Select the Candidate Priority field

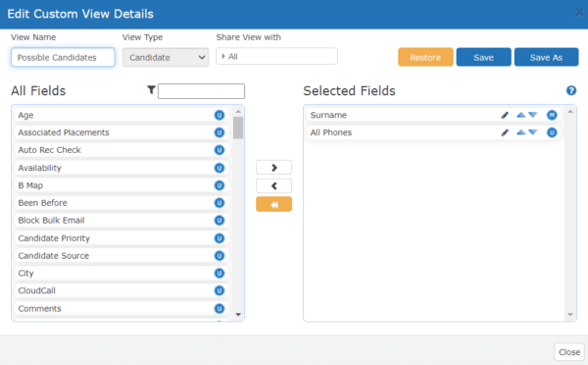(x=122, y=238)
